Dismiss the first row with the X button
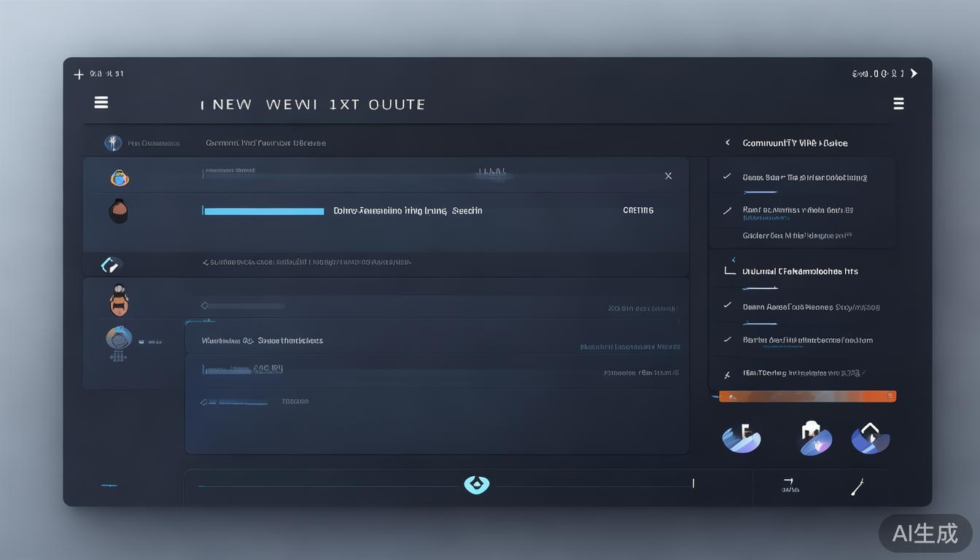The height and width of the screenshot is (560, 980). 668,176
